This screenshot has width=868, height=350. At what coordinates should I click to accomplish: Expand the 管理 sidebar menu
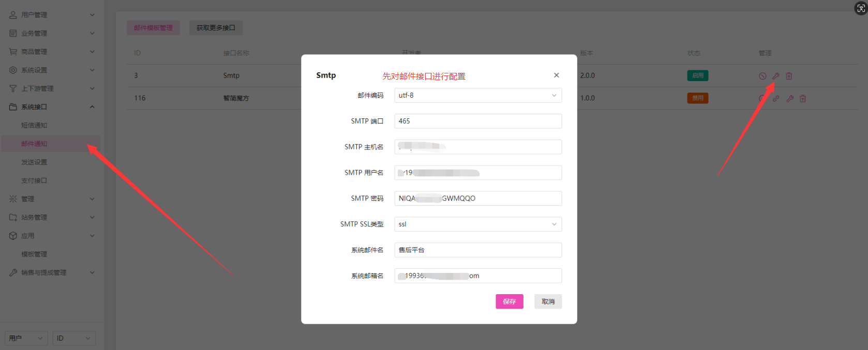52,199
